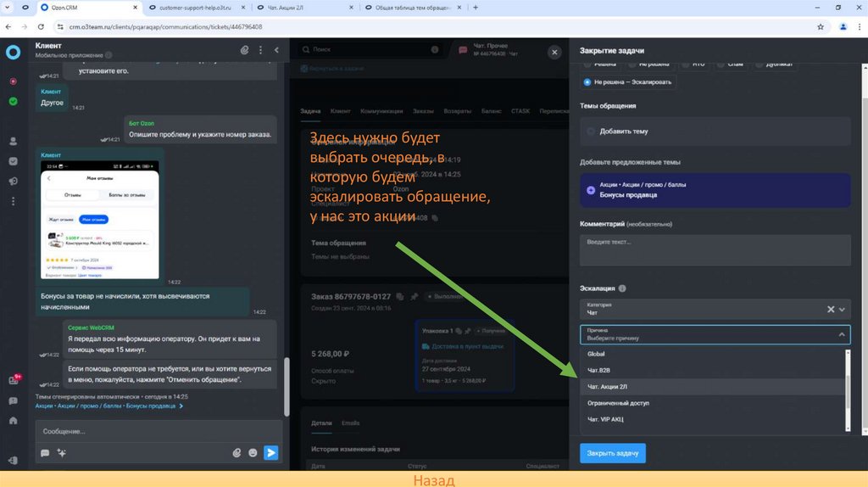Open the user profile sidebar icon
The height and width of the screenshot is (487, 868).
14,142
